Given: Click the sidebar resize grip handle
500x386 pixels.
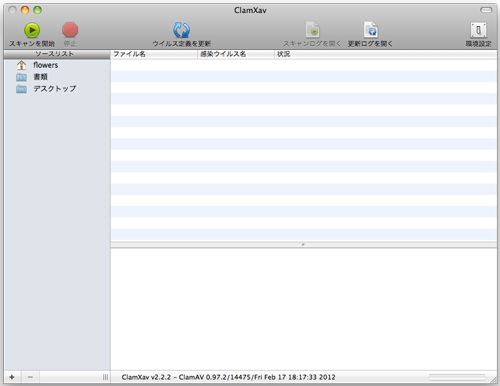Looking at the screenshot, I should (x=105, y=377).
